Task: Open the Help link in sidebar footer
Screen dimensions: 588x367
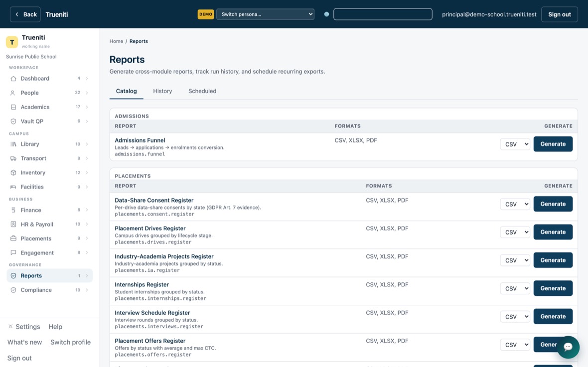Action: pos(55,327)
